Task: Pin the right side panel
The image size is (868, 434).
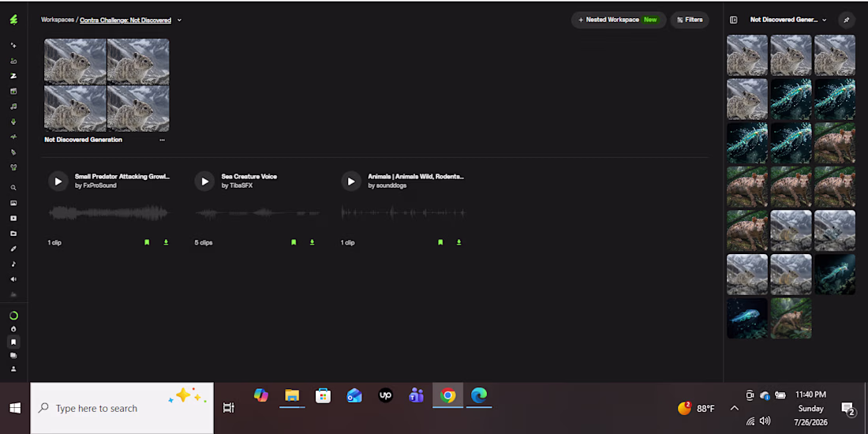Action: click(846, 20)
